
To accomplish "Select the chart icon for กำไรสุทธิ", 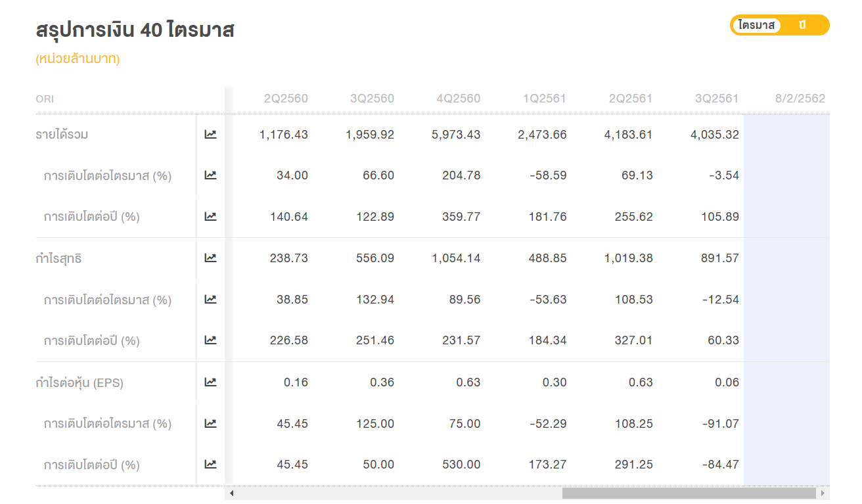I will coord(210,258).
